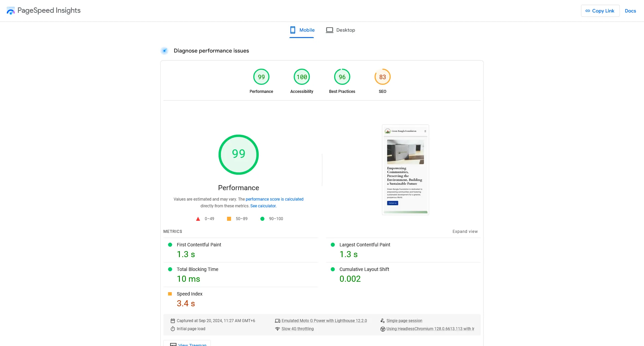The image size is (644, 346).
Task: Click the calendar icon next to capture date
Action: (173, 320)
